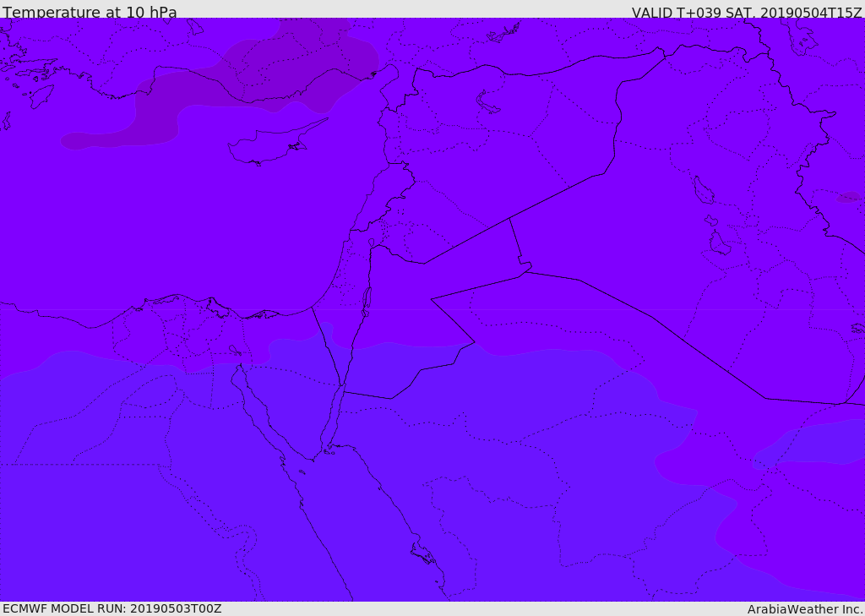865x616 pixels.
Task: Click the small dark patch near the Iran border
Action: pyautogui.click(x=848, y=197)
